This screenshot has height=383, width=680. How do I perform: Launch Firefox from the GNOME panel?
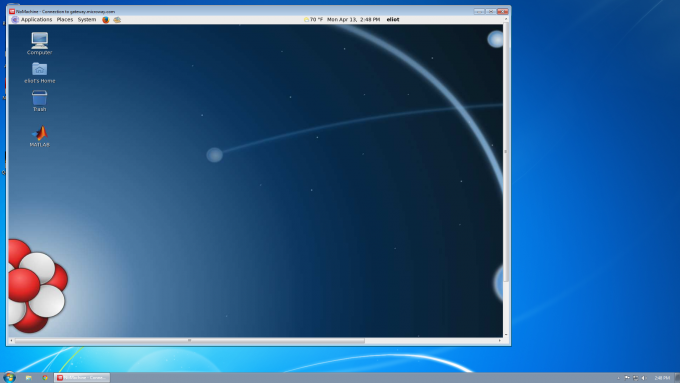click(105, 20)
